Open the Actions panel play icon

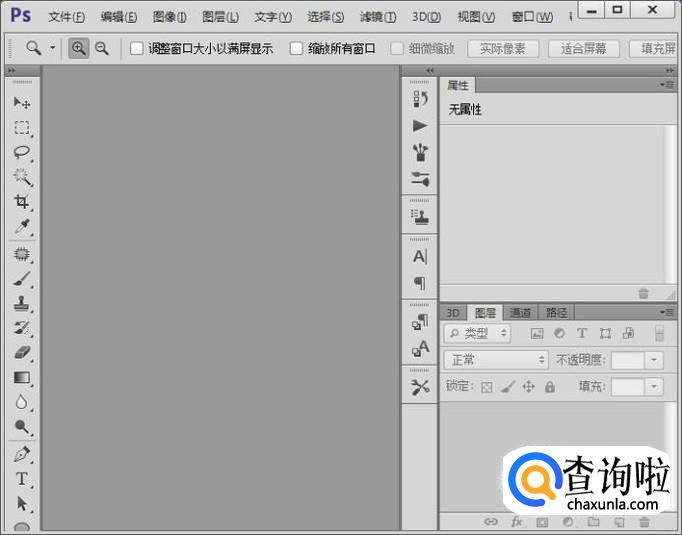click(420, 126)
